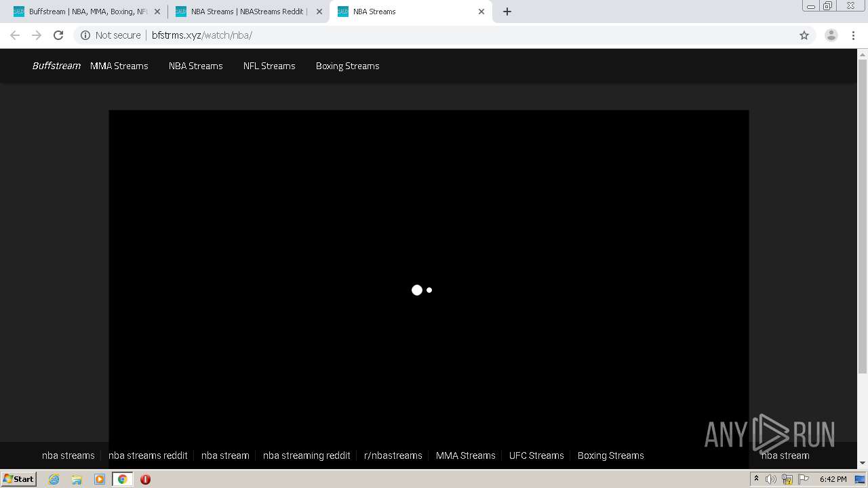Open the volume control in the tray

[771, 479]
